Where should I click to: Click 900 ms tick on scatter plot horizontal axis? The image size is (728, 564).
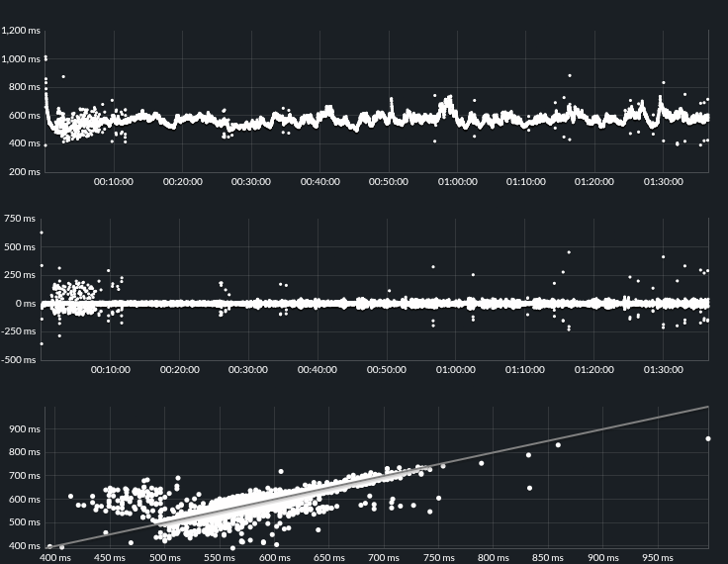pos(602,557)
